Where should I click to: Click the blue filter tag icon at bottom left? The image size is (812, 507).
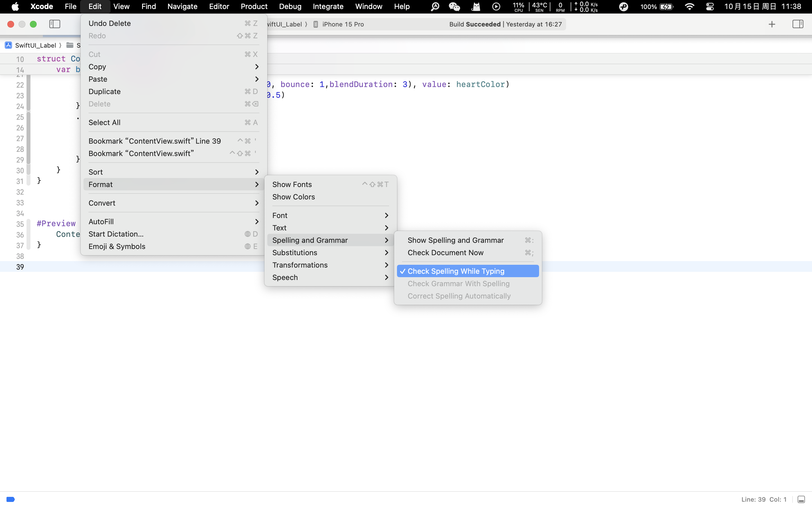[10, 499]
